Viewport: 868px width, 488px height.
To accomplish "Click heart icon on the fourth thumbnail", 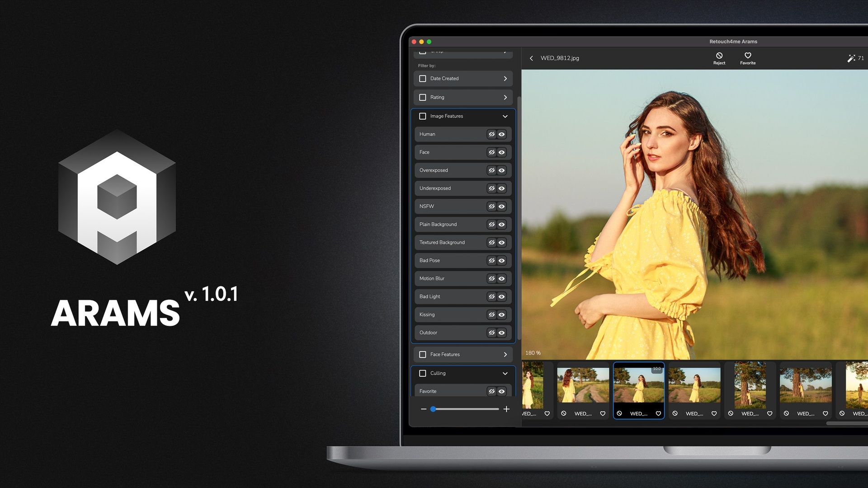I will pos(714,413).
